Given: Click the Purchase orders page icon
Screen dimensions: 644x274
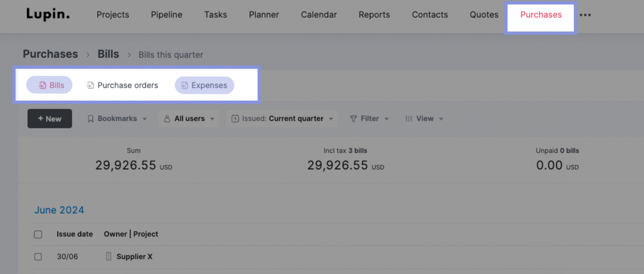Looking at the screenshot, I should point(90,85).
